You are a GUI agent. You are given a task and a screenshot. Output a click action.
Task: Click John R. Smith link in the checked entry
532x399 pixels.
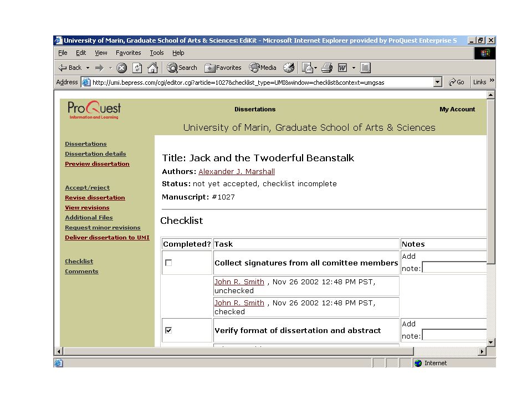coord(239,303)
